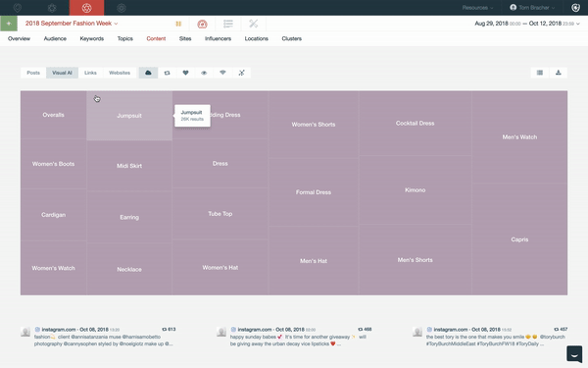Click the chat bubble help widget
Image resolution: width=588 pixels, height=368 pixels.
pos(574,353)
